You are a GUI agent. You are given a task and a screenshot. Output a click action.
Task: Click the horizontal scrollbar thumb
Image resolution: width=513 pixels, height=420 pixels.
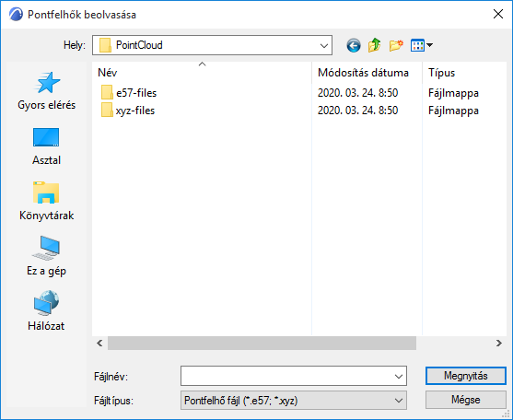tap(262, 344)
